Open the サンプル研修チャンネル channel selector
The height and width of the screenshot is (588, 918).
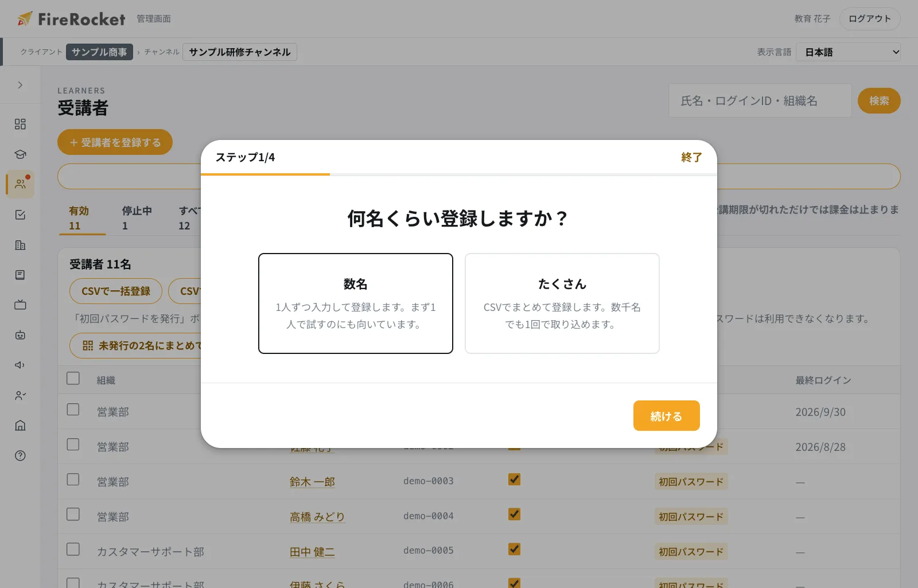(x=240, y=52)
